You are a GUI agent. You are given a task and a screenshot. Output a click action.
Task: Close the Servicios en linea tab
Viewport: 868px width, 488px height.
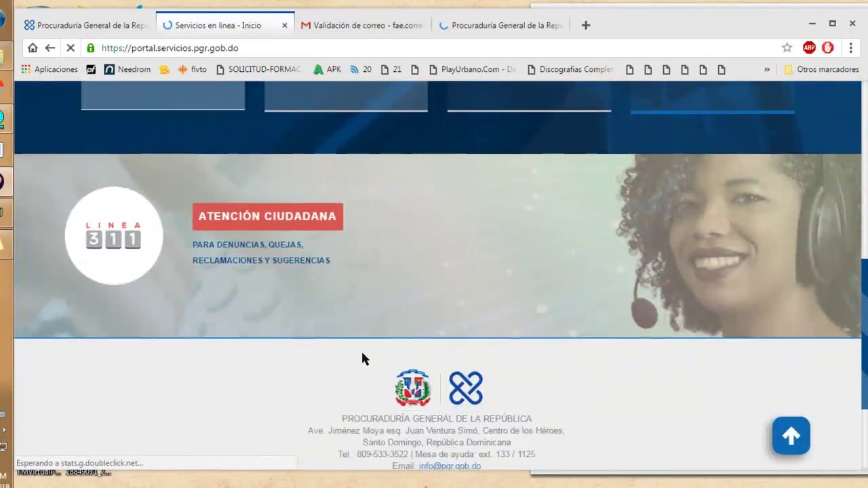coord(285,25)
